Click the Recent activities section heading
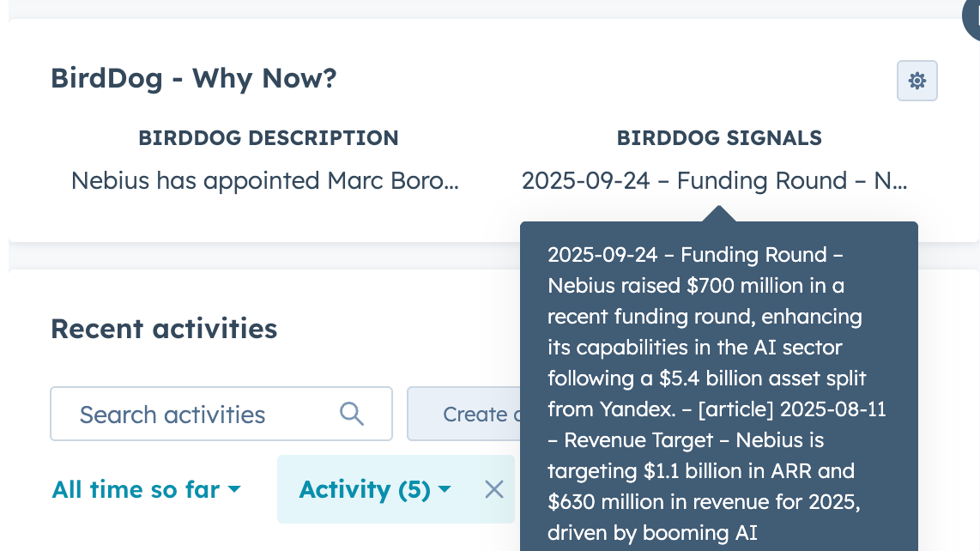 164,328
